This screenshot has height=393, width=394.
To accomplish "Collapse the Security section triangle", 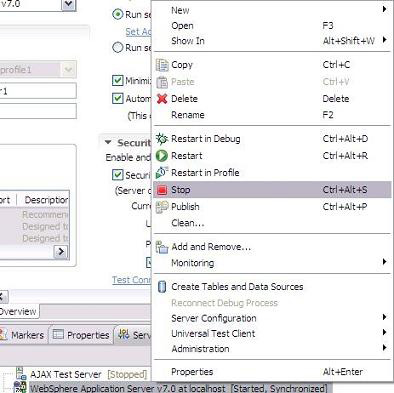I will pos(108,143).
